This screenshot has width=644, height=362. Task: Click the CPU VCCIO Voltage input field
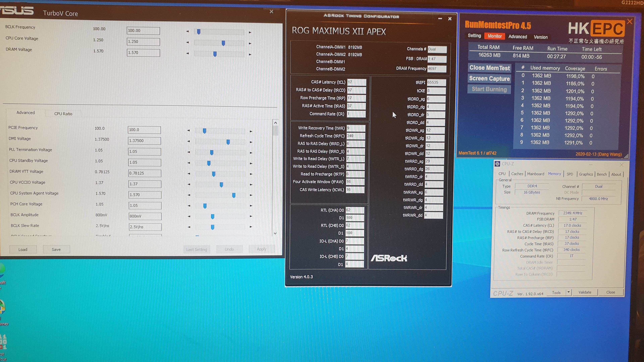coord(145,184)
